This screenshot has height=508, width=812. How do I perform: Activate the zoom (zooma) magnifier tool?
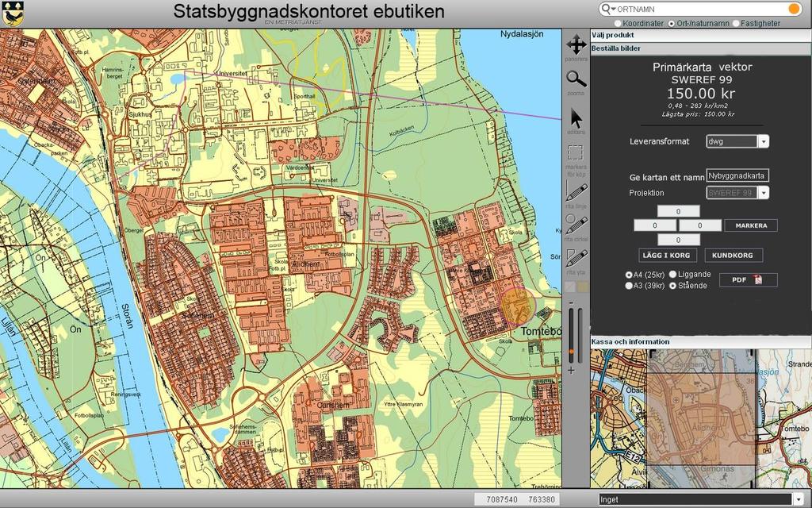(x=576, y=79)
